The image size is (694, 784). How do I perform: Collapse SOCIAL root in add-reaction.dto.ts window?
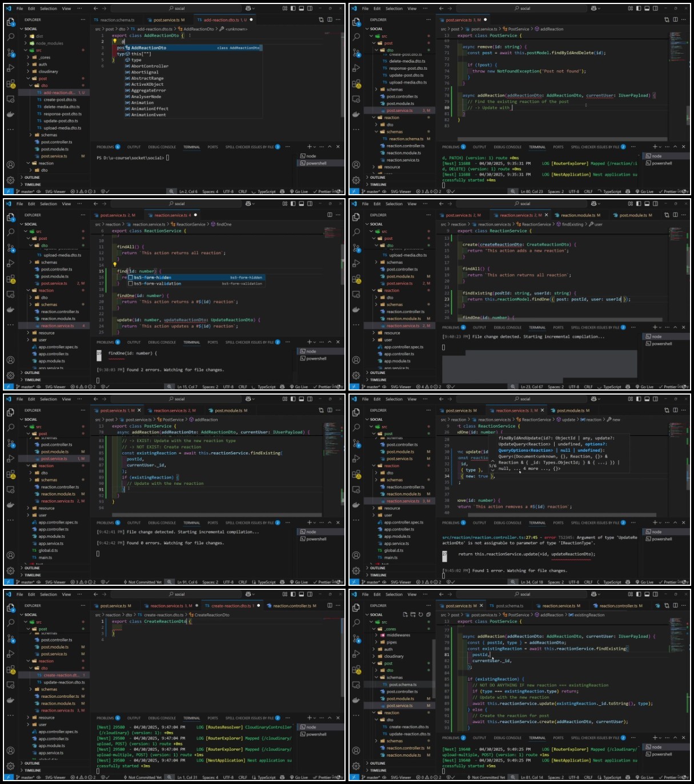point(54,29)
